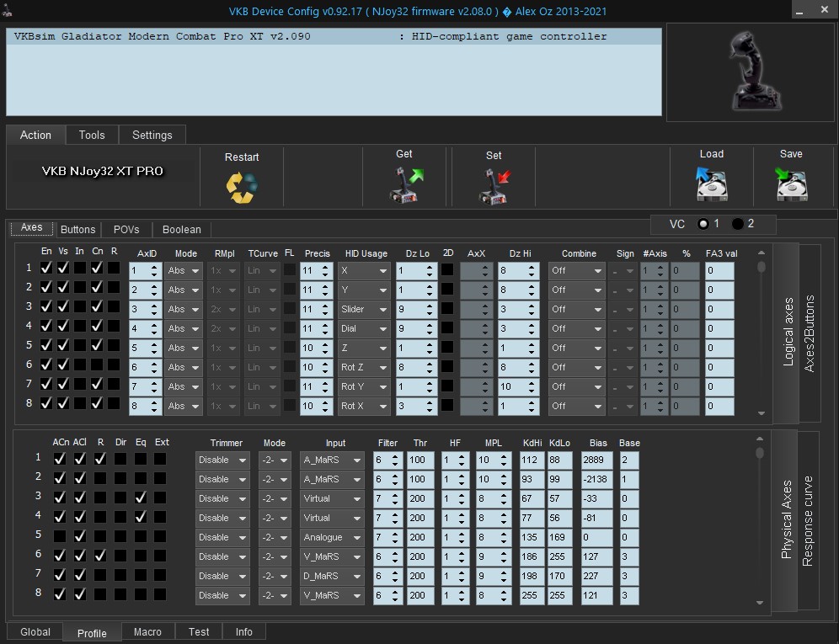Click the Set joystick icon
Image resolution: width=839 pixels, height=644 pixels.
(494, 186)
